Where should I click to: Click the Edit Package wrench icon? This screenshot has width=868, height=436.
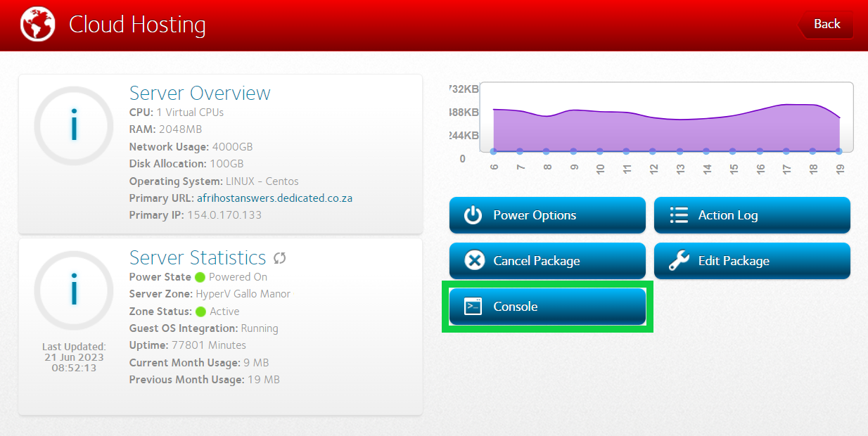[679, 261]
